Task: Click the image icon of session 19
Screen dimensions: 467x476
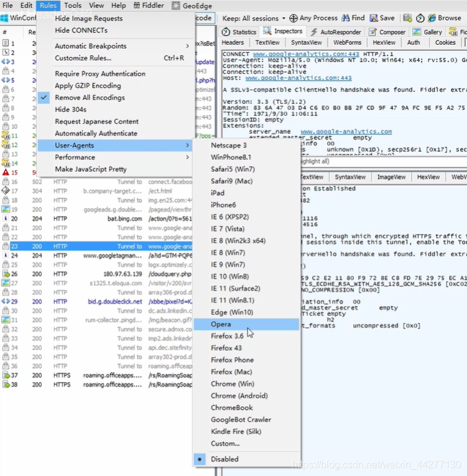Action: [x=6, y=209]
